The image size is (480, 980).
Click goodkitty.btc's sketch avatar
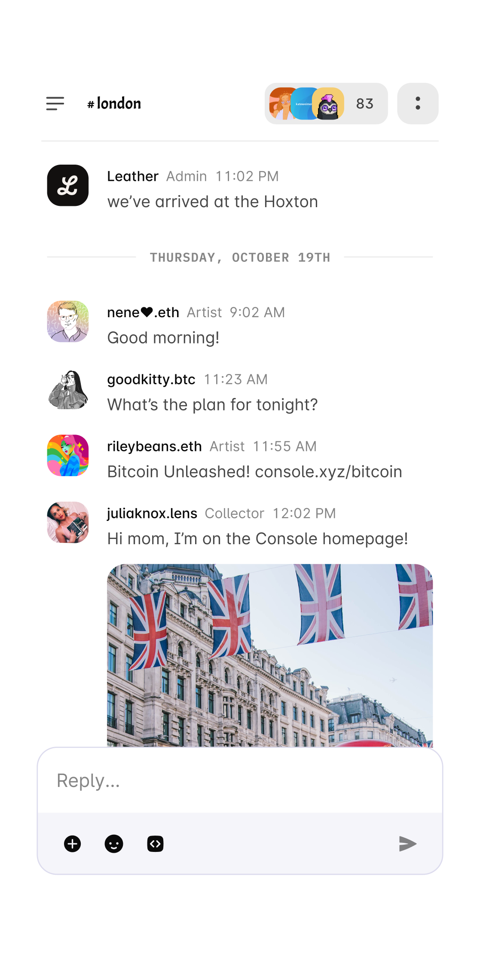pos(68,389)
